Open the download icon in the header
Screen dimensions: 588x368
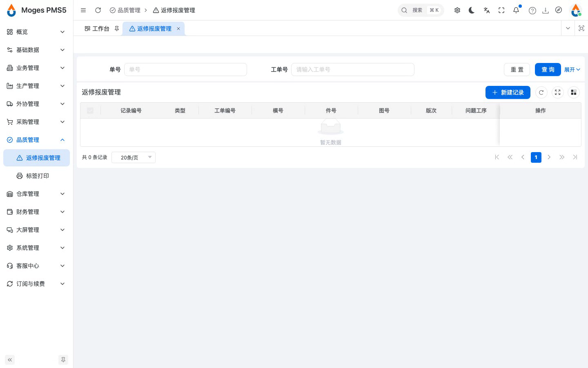tap(546, 11)
